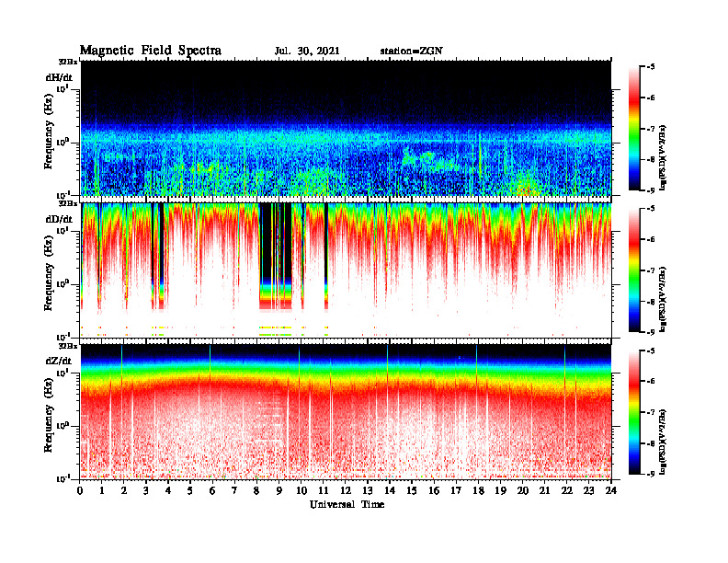This screenshot has height=563, width=728.
Task: Click the log(PSD) label beside dD/dt color bar
Action: (663, 299)
